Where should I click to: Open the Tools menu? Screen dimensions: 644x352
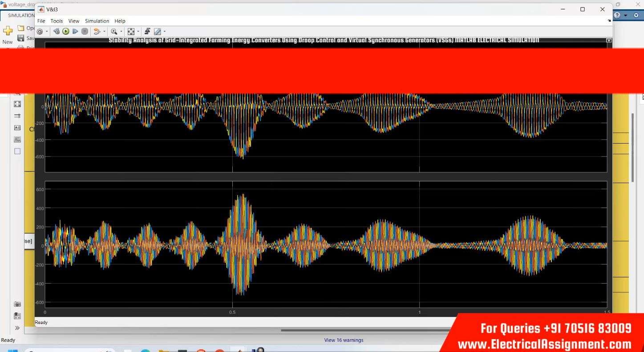tap(57, 21)
